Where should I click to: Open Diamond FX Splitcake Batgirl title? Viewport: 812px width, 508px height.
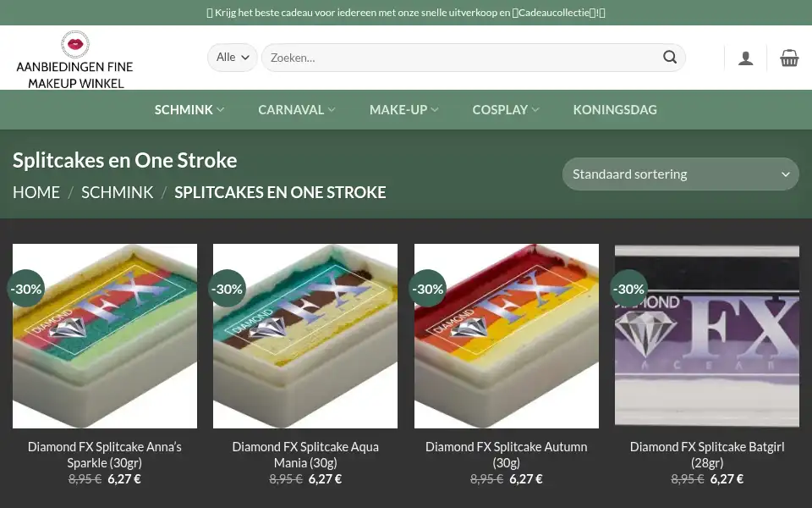pos(707,455)
